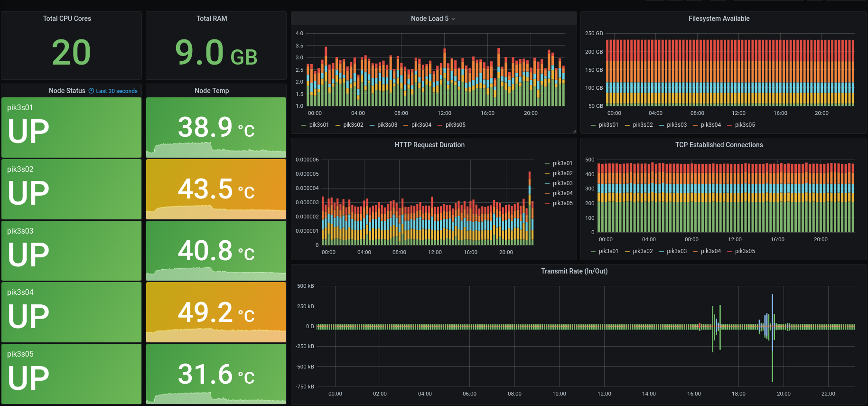Toggle pik3s04 in TCP Established Connections legend

(x=710, y=251)
